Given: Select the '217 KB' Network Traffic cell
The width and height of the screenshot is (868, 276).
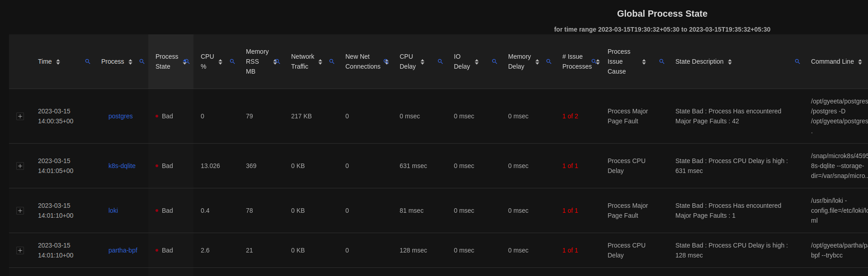Looking at the screenshot, I should pos(302,116).
